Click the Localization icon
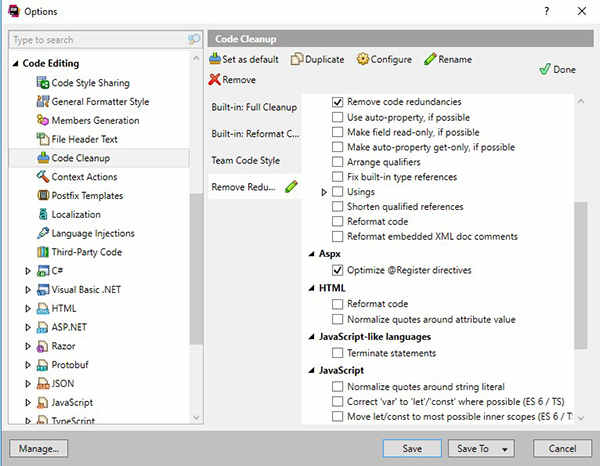 [x=43, y=214]
